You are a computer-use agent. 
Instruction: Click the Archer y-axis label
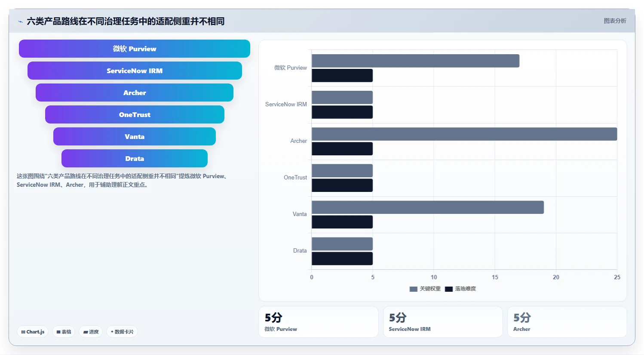tap(298, 141)
